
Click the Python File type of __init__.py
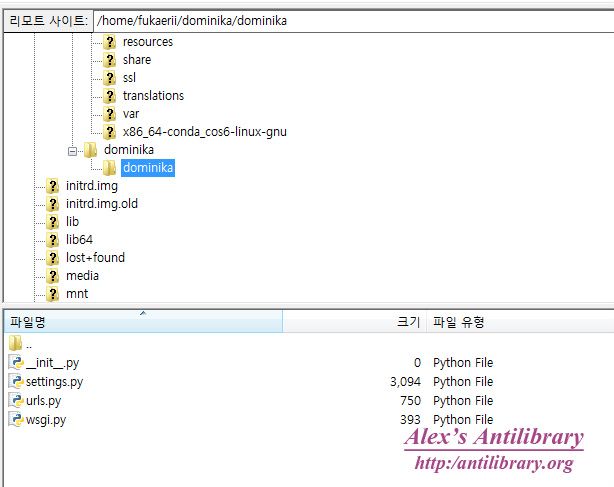point(463,363)
